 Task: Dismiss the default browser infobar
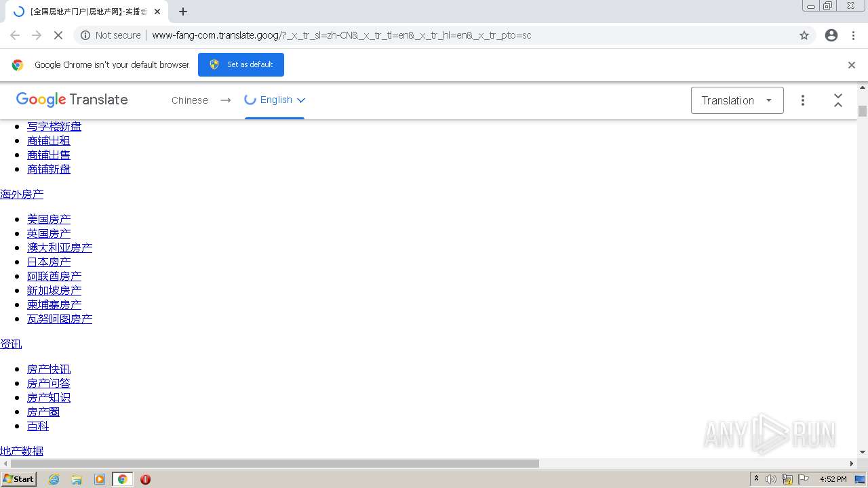coord(852,65)
